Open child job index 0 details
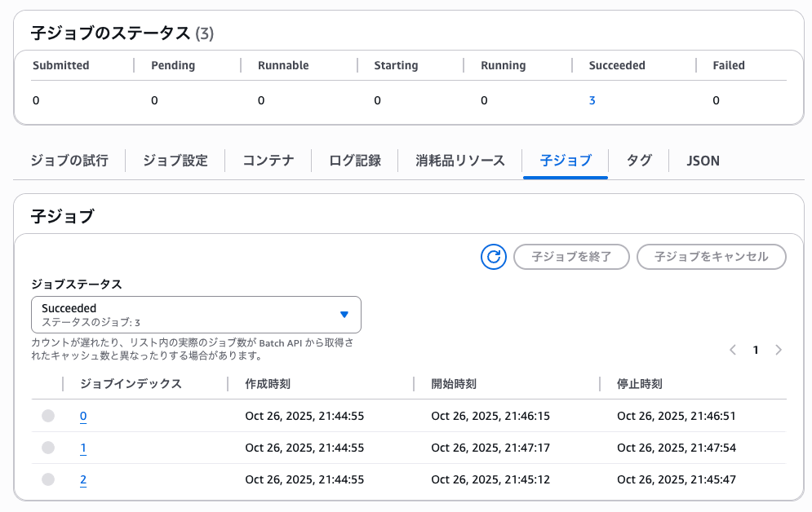 82,416
